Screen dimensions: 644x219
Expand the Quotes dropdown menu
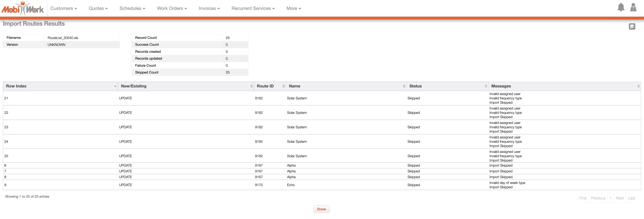click(x=98, y=8)
